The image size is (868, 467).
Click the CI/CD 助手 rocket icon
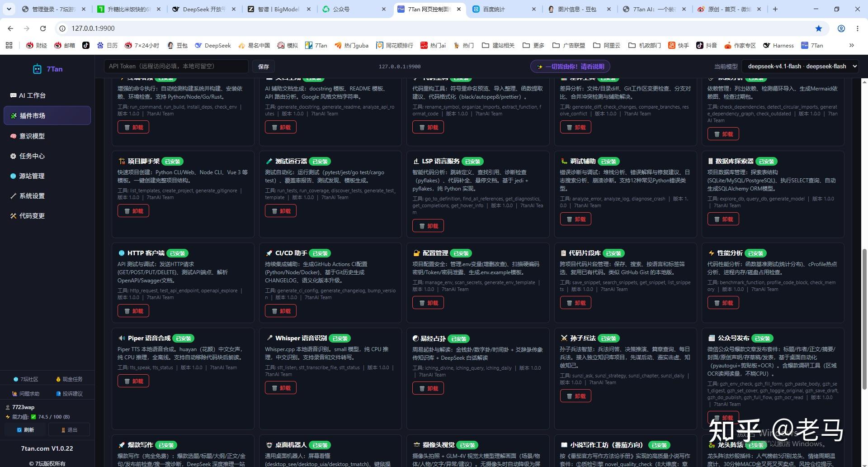point(269,253)
